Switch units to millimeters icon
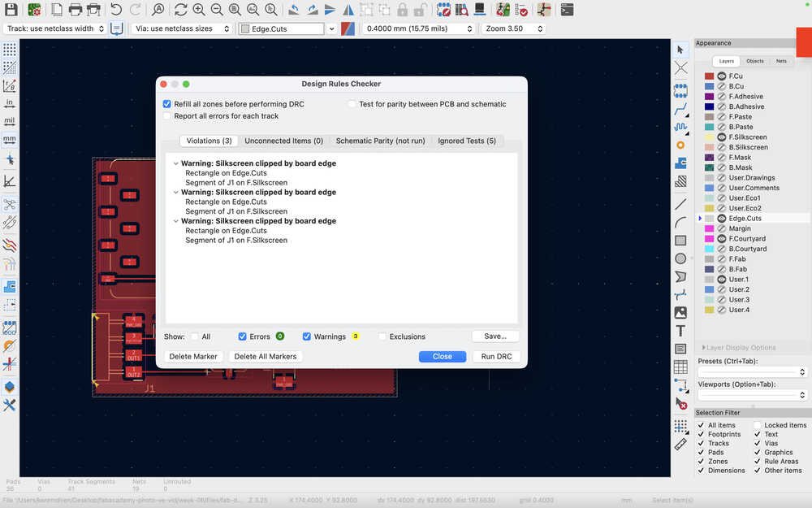Viewport: 812px width, 508px height. pyautogui.click(x=9, y=140)
